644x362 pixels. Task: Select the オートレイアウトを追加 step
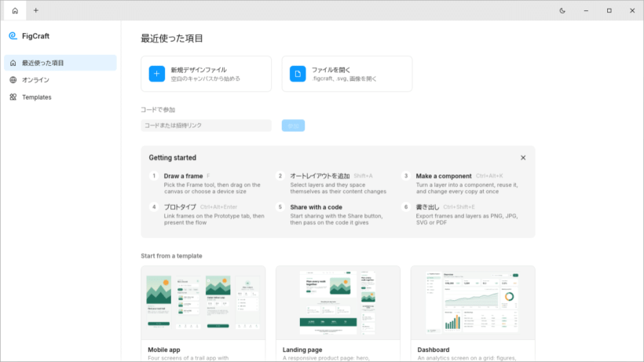[335, 184]
